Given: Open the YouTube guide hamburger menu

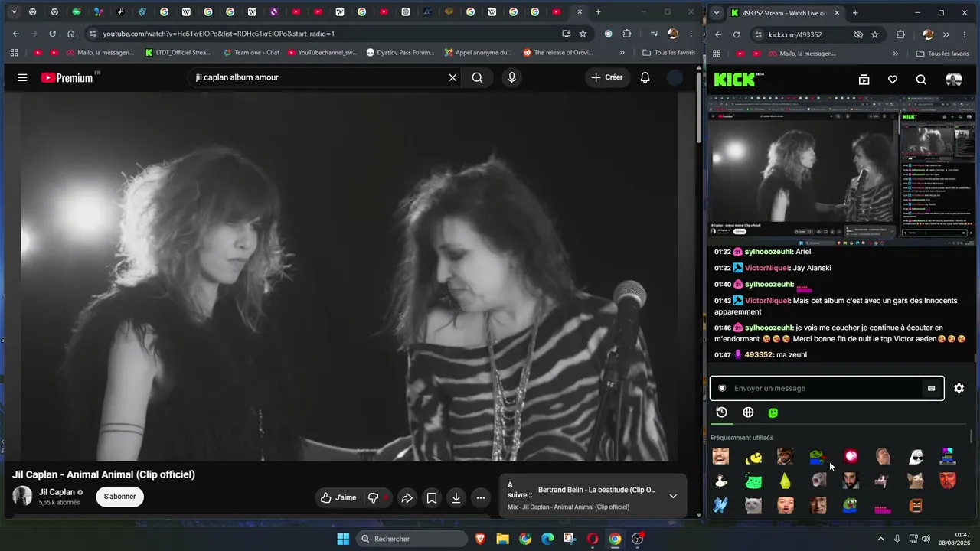Looking at the screenshot, I should point(22,77).
